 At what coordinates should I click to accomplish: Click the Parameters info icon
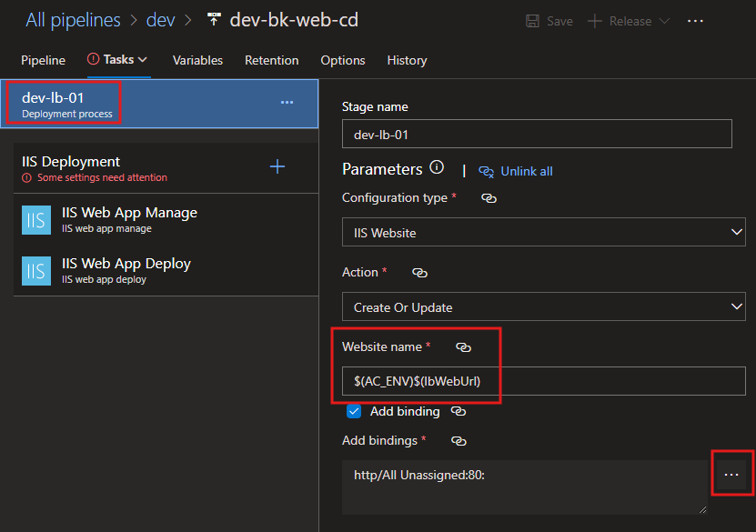[437, 167]
